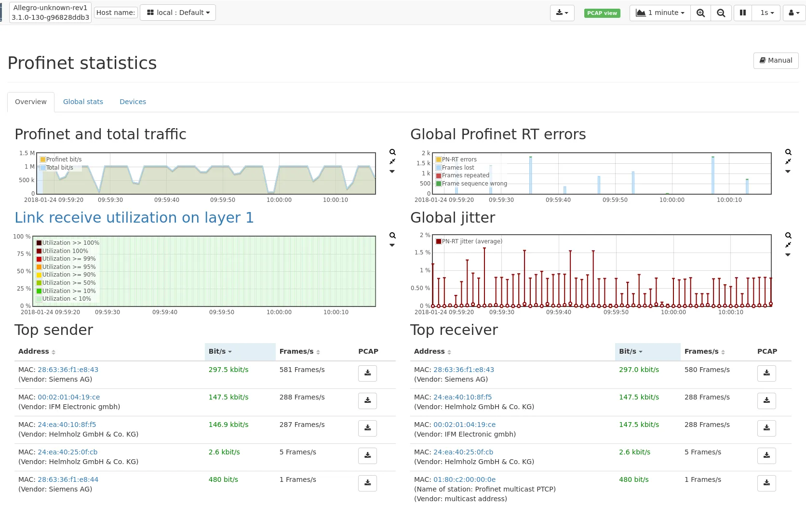This screenshot has width=806, height=532.
Task: Switch to the Global stats tab
Action: (83, 102)
